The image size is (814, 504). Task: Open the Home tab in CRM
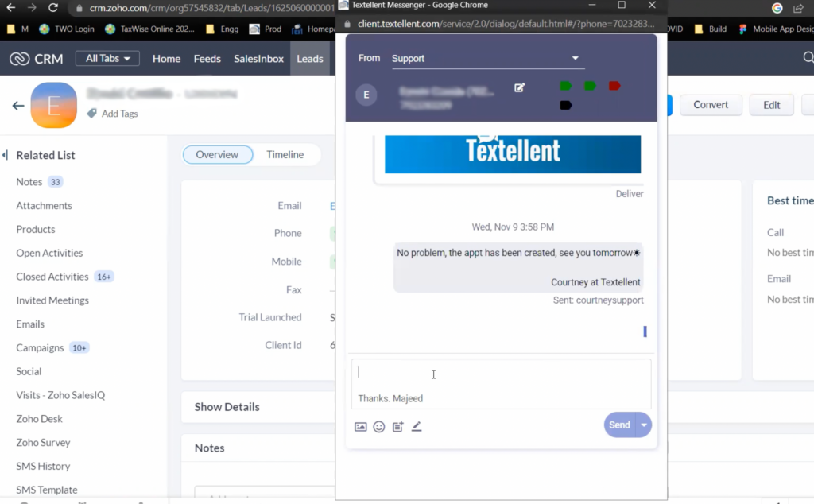pos(167,59)
